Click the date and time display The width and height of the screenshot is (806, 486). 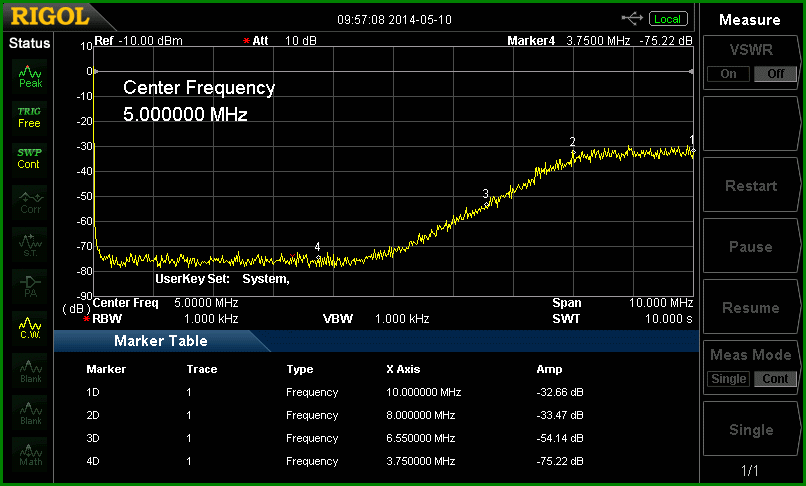(394, 20)
